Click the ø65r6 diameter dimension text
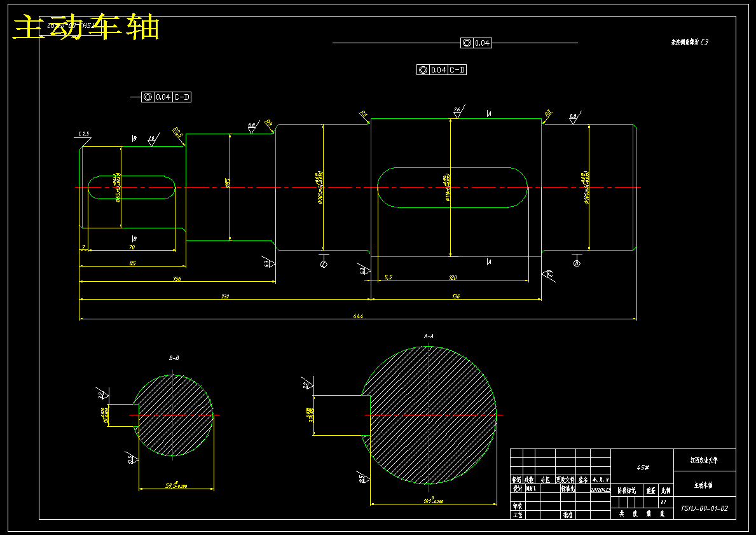 point(118,188)
